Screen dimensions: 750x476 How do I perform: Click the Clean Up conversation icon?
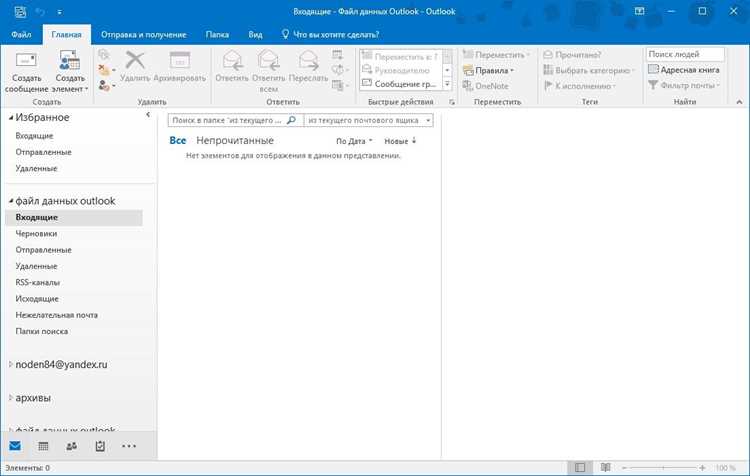106,70
